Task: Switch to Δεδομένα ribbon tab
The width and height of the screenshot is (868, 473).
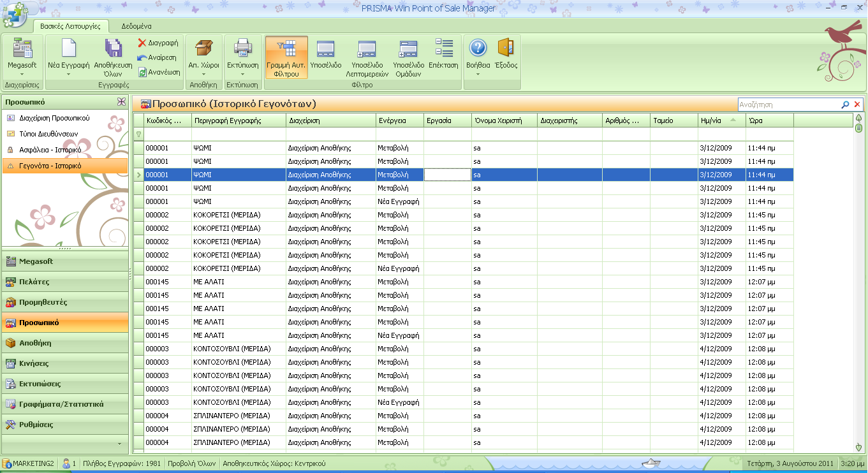Action: (x=136, y=27)
